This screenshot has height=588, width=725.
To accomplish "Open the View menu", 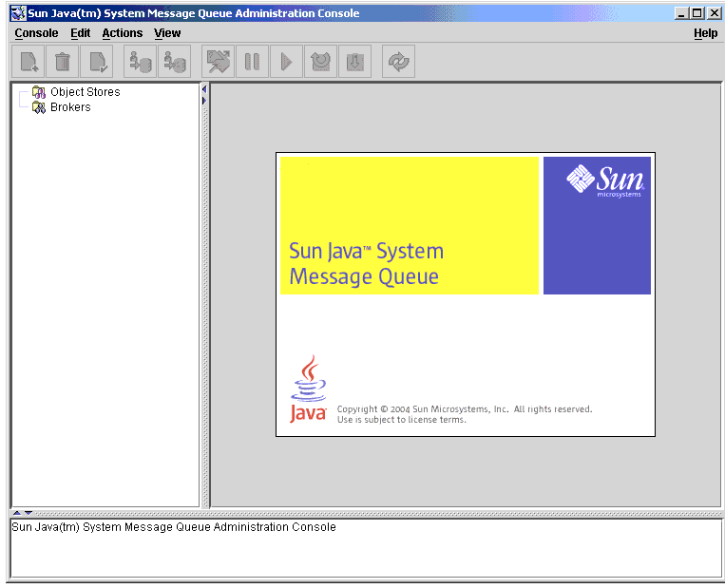I will [167, 33].
